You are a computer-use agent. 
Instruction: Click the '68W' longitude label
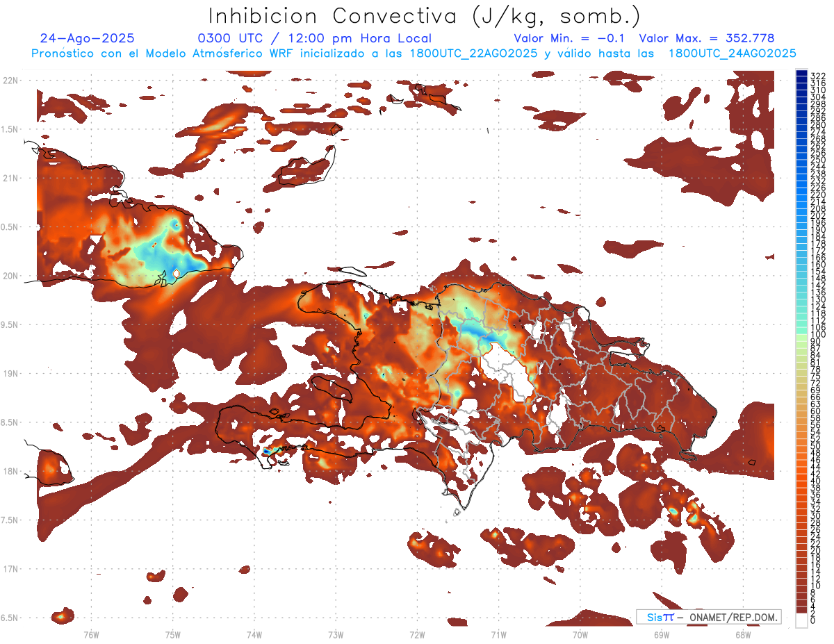coord(743,634)
